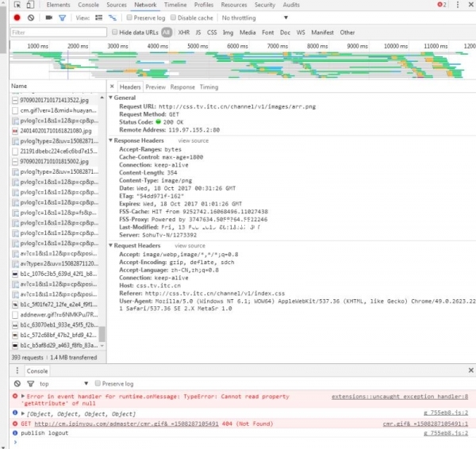Open g_755eb8.js:2 link beside publish logout
This screenshot has width=476, height=449.
pos(446,433)
